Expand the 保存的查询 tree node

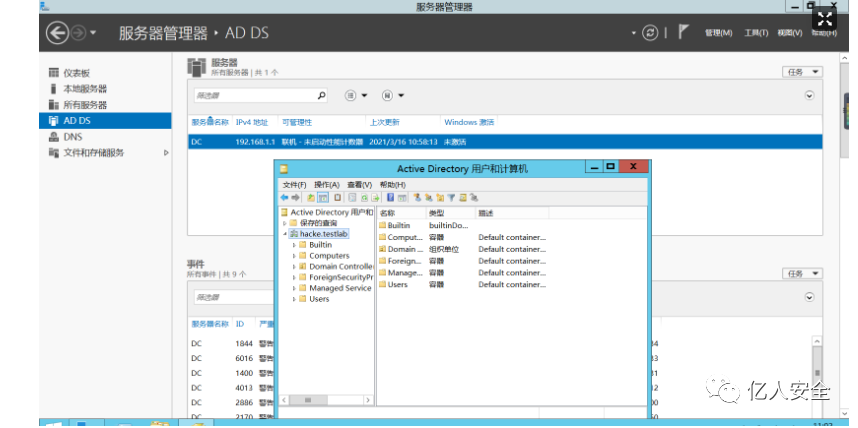coord(285,223)
